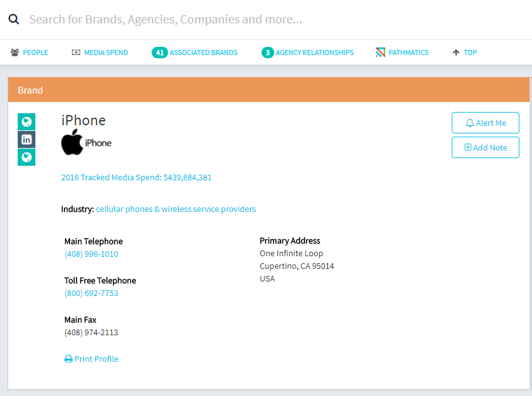
Task: Click the Pathmatics logo icon
Action: pyautogui.click(x=380, y=53)
